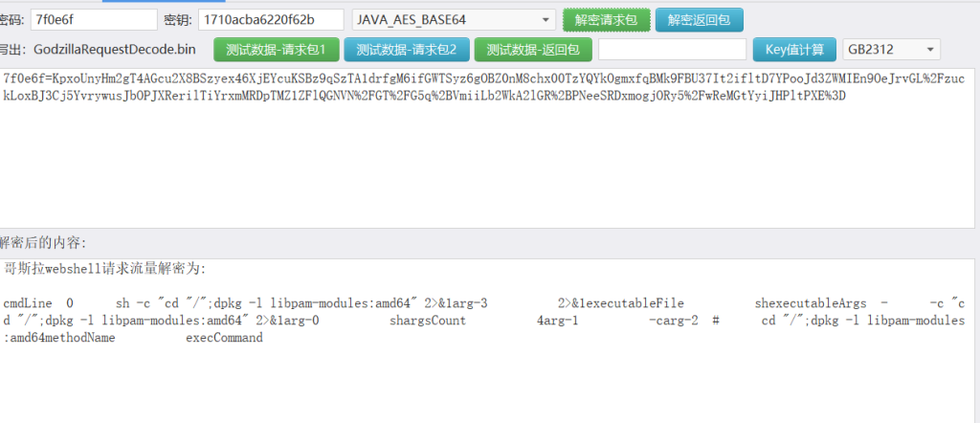Click the 密钥 label
The height and width of the screenshot is (423, 980).
[x=177, y=20]
